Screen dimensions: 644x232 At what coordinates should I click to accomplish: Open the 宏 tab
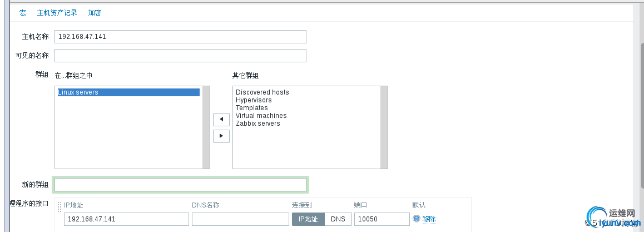point(23,12)
